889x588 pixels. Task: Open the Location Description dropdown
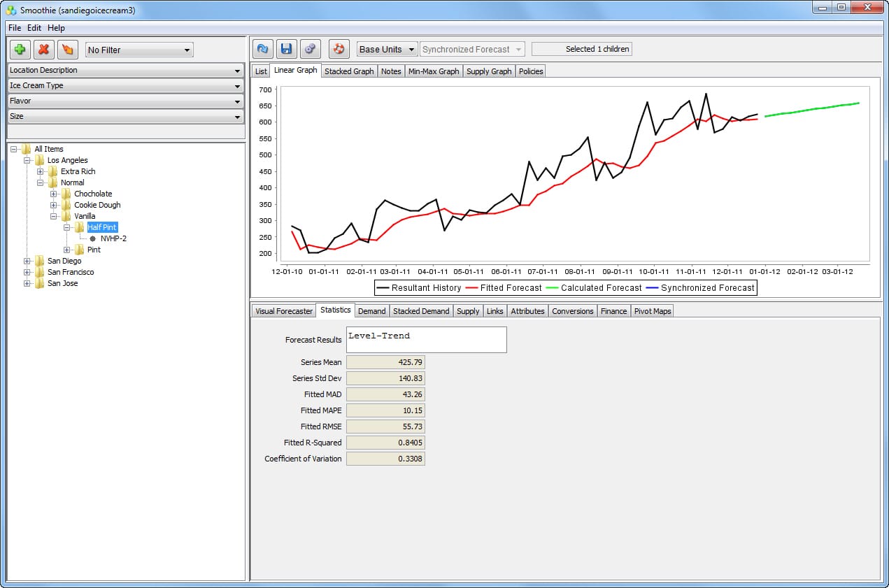coord(125,70)
